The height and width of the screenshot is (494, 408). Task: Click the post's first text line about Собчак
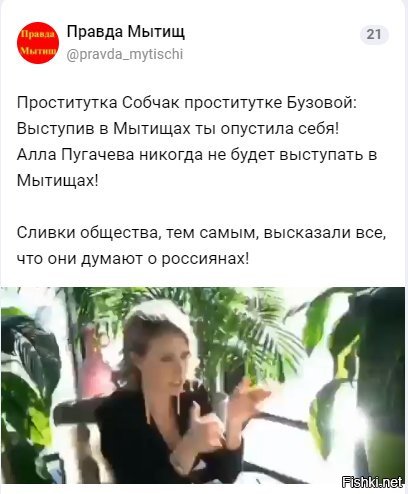186,103
